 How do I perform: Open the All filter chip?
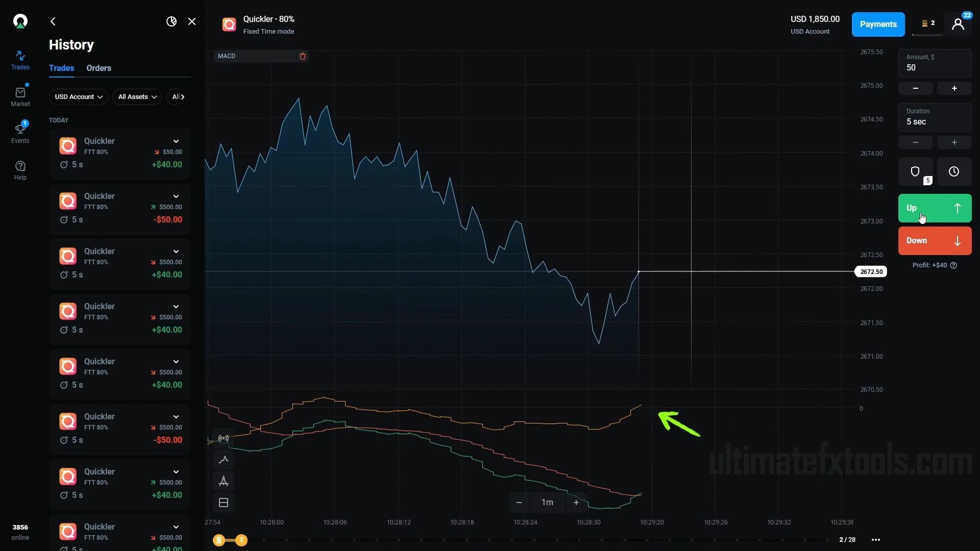pos(178,97)
